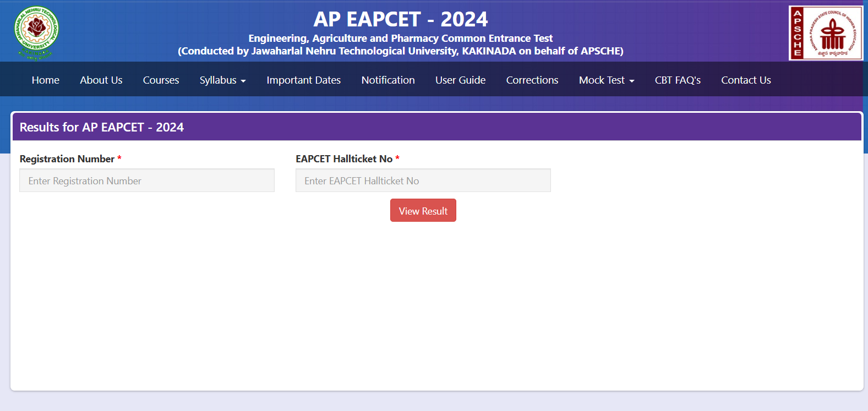Click the Engineering, Agriculture and Pharmacy subtitle
The width and height of the screenshot is (868, 411).
(401, 38)
